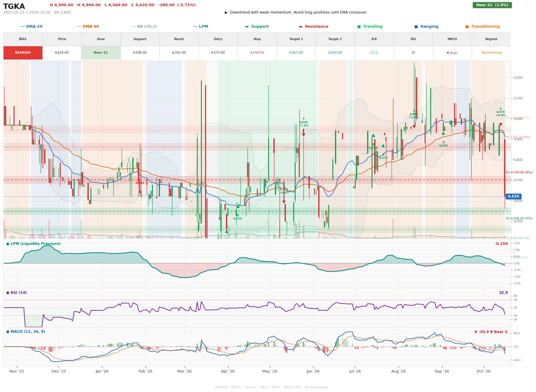
Task: Click the LPM (Liquidity Pressure) panel title
Action: tap(33, 244)
